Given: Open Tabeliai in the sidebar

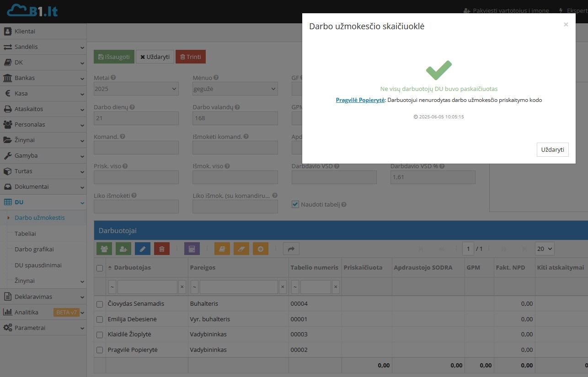Looking at the screenshot, I should (25, 234).
